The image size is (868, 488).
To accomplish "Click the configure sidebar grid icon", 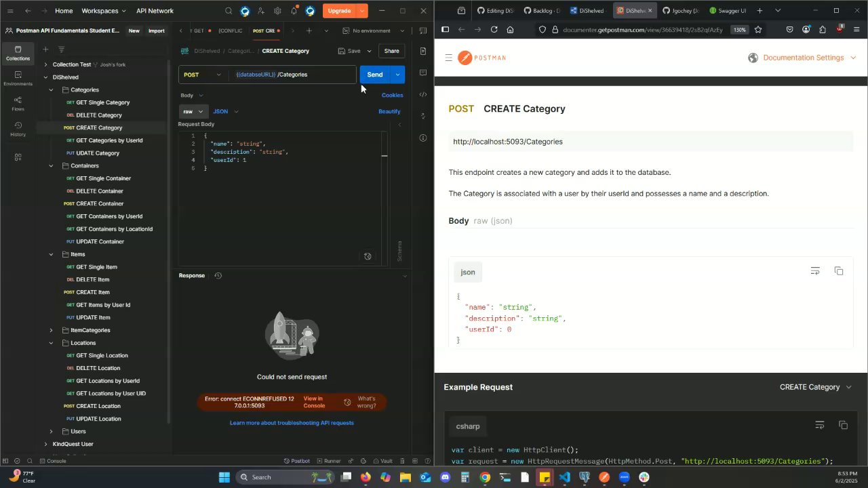I will pos(18,157).
